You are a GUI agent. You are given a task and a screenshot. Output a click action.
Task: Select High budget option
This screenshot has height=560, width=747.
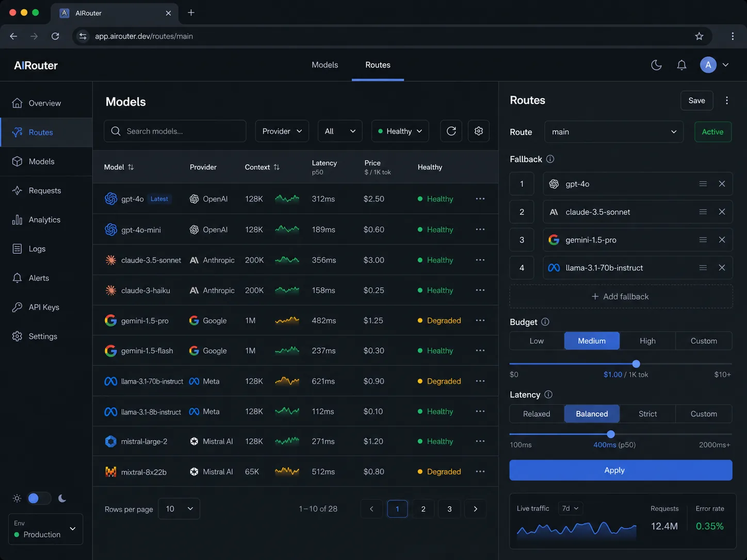[647, 341]
